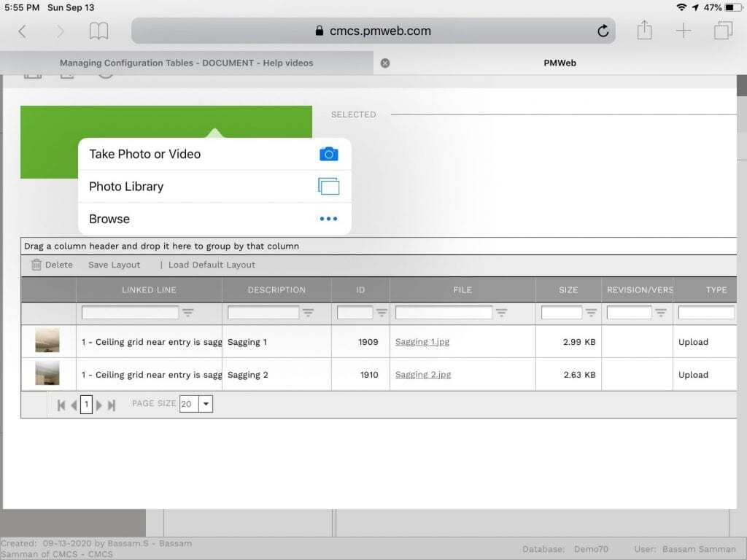Select Take Photo or Video from the menu
This screenshot has width=747, height=560.
pyautogui.click(x=146, y=154)
